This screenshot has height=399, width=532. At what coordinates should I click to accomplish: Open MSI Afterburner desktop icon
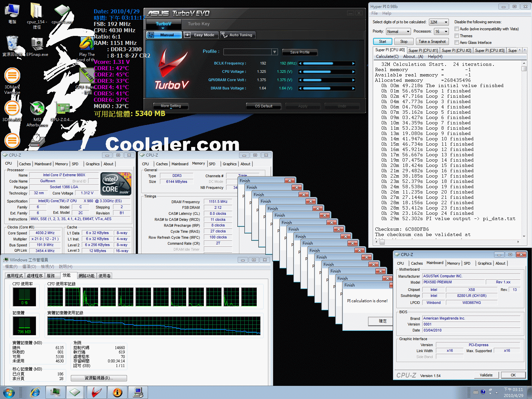point(37,114)
